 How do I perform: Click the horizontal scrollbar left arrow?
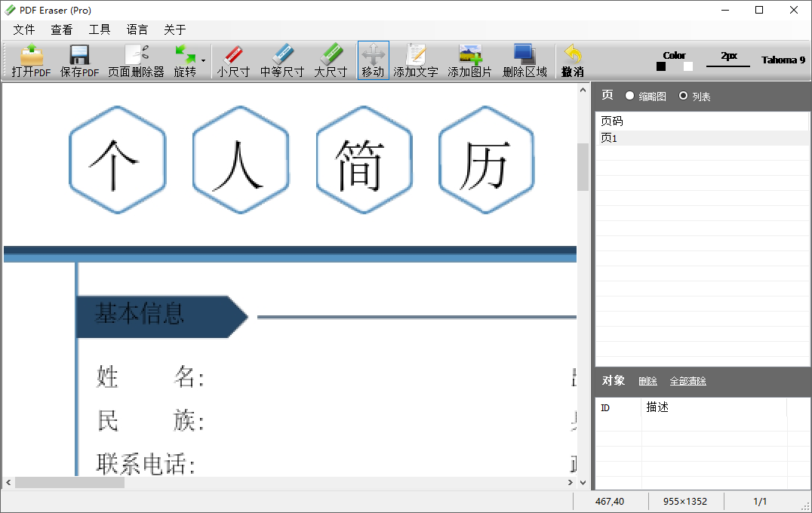8,483
